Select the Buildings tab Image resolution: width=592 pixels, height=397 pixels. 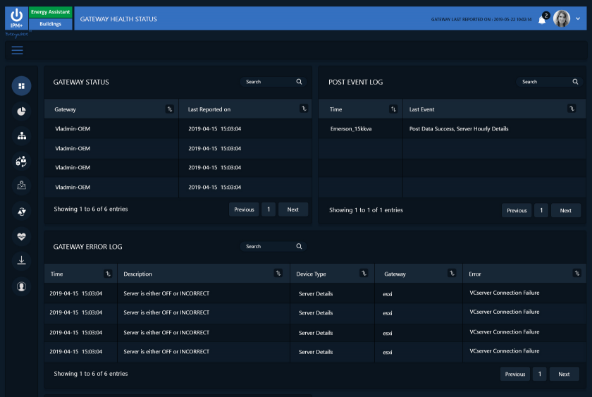pyautogui.click(x=51, y=24)
